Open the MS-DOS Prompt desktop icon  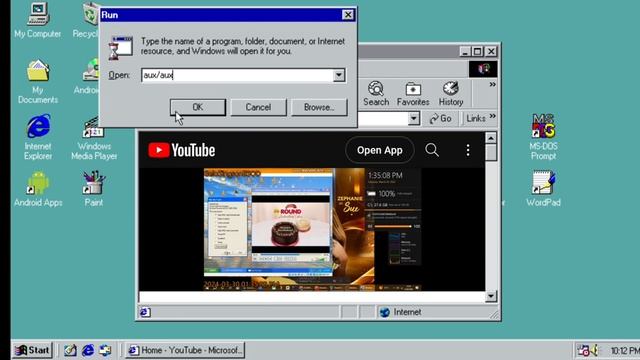coord(543,137)
